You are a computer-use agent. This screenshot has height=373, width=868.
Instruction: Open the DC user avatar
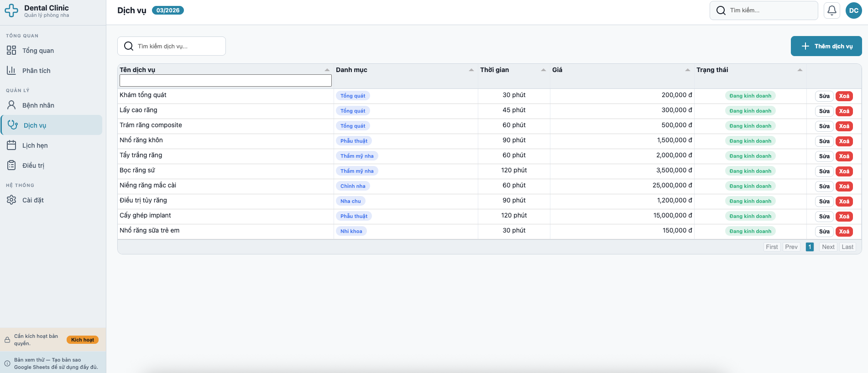(853, 10)
